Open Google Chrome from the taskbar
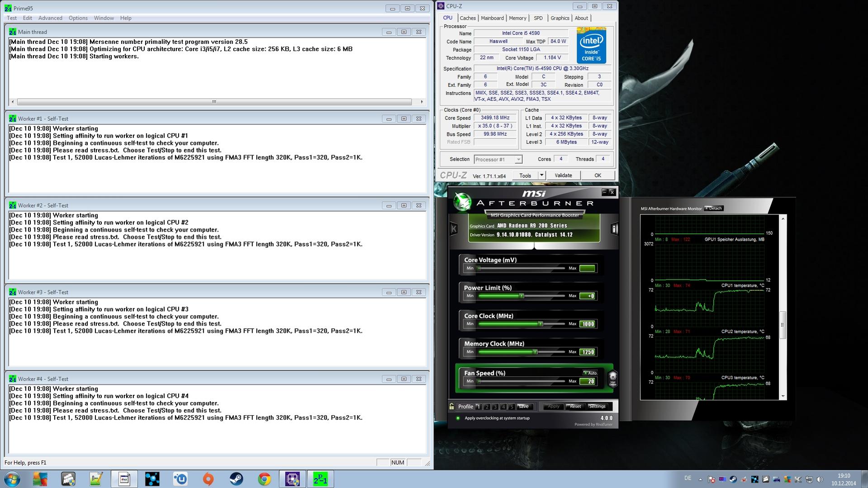 [264, 479]
